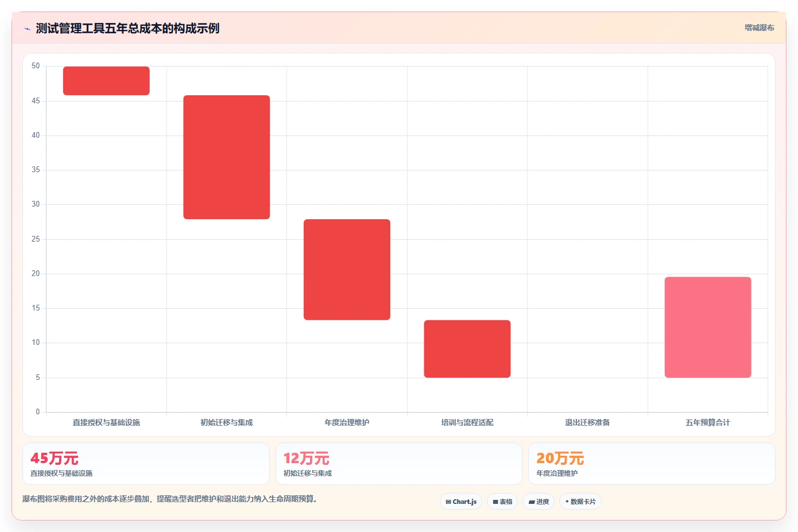
Task: Select the Chart.js chip
Action: (x=461, y=502)
